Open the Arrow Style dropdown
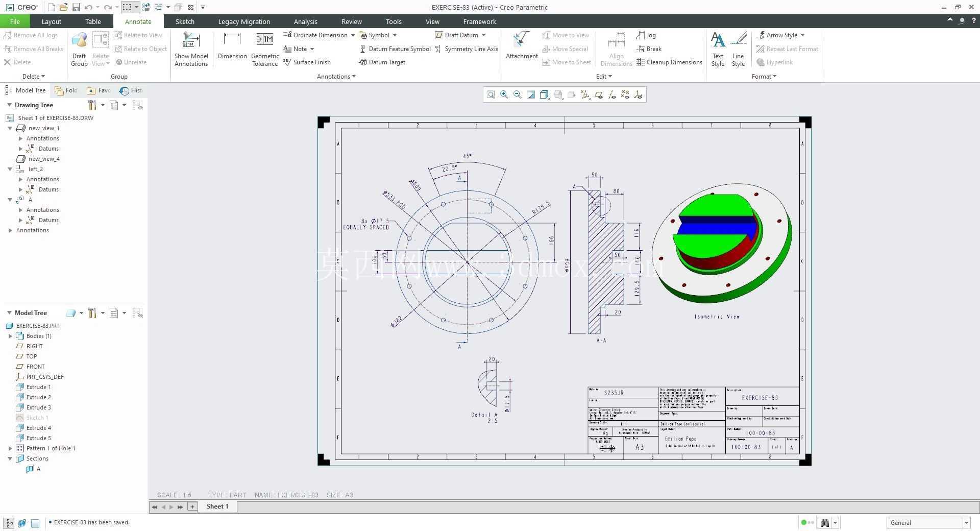This screenshot has width=980, height=531. click(802, 35)
